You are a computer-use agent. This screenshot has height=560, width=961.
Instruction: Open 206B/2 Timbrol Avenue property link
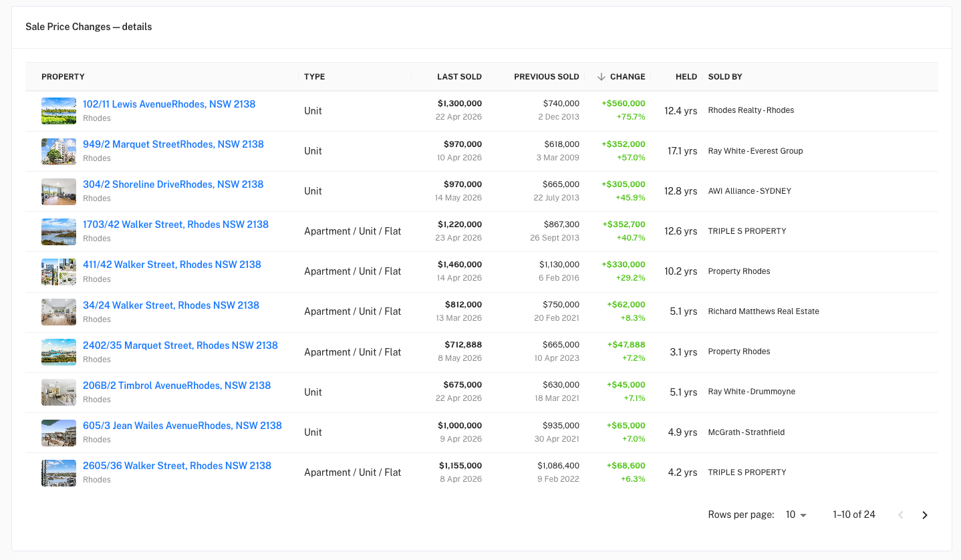177,386
